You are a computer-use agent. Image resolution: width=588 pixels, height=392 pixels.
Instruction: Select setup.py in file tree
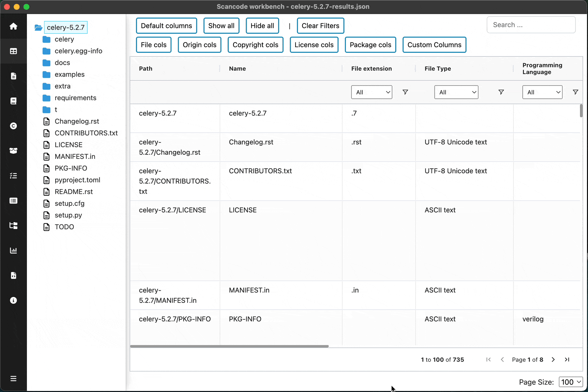tap(68, 215)
